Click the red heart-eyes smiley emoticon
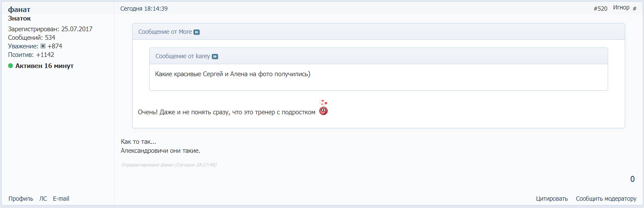644x208 pixels. [323, 109]
